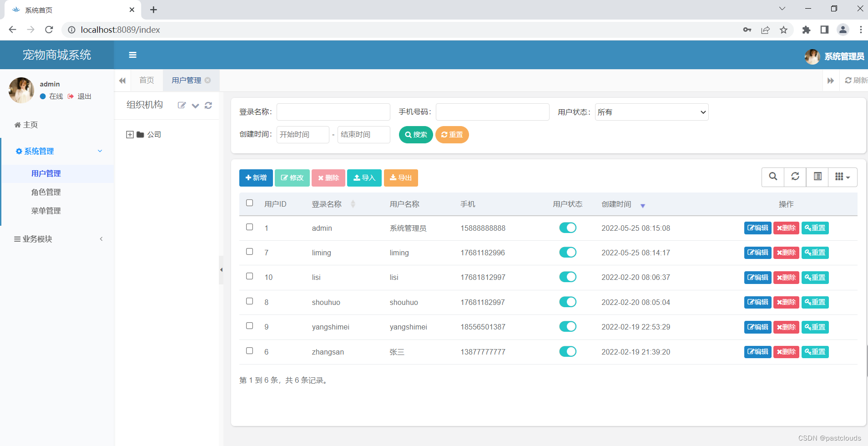Expand the 公司 tree node plus icon

pos(130,135)
